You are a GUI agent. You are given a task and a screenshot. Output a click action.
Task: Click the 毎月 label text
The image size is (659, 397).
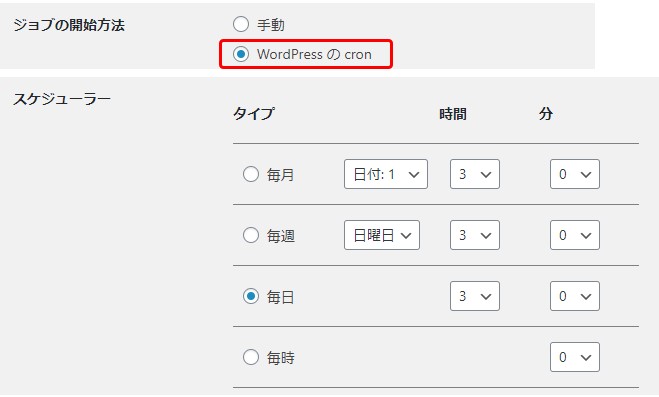coord(280,175)
